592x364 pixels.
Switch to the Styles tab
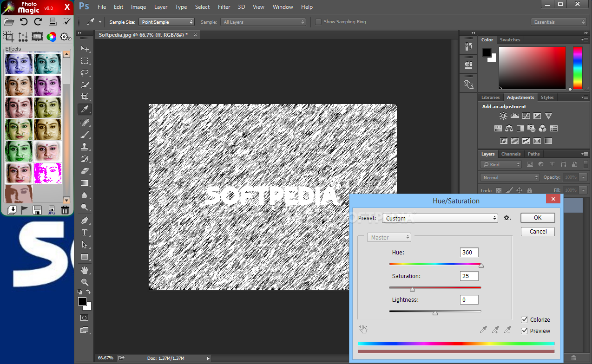[x=547, y=97]
